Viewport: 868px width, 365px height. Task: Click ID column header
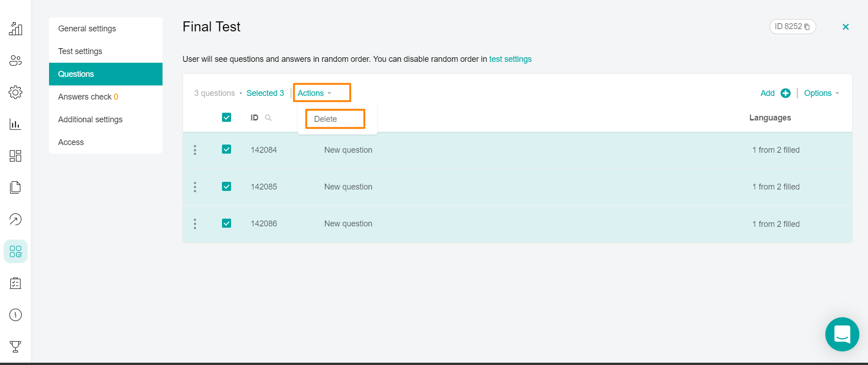[254, 118]
